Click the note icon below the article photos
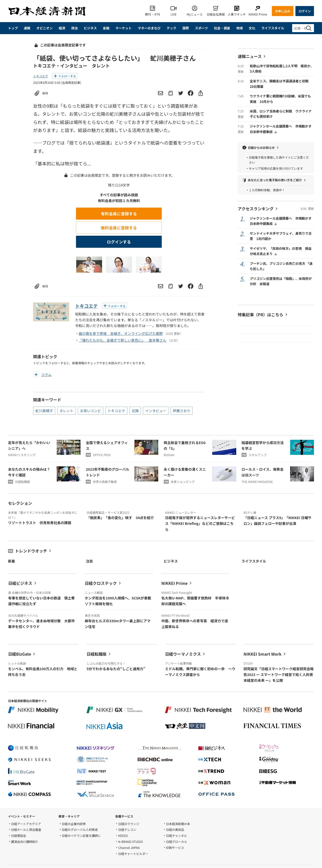This screenshot has width=322, height=868. (x=171, y=286)
